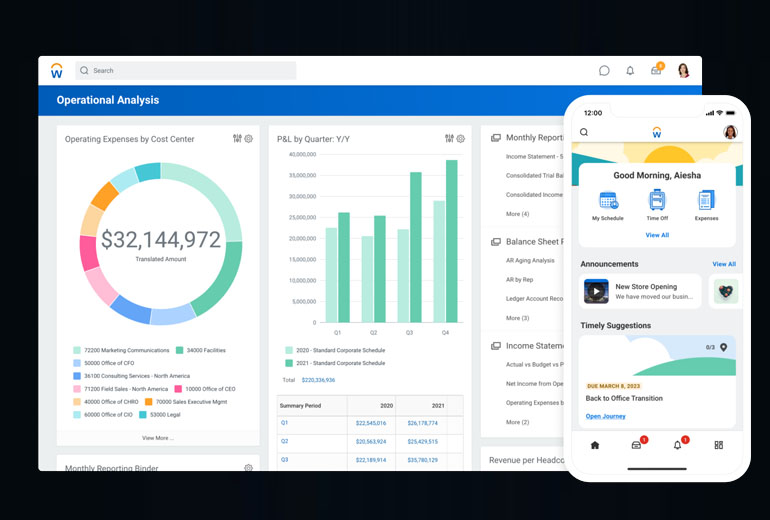Click the $32,144,972 total in donut chart

point(161,240)
